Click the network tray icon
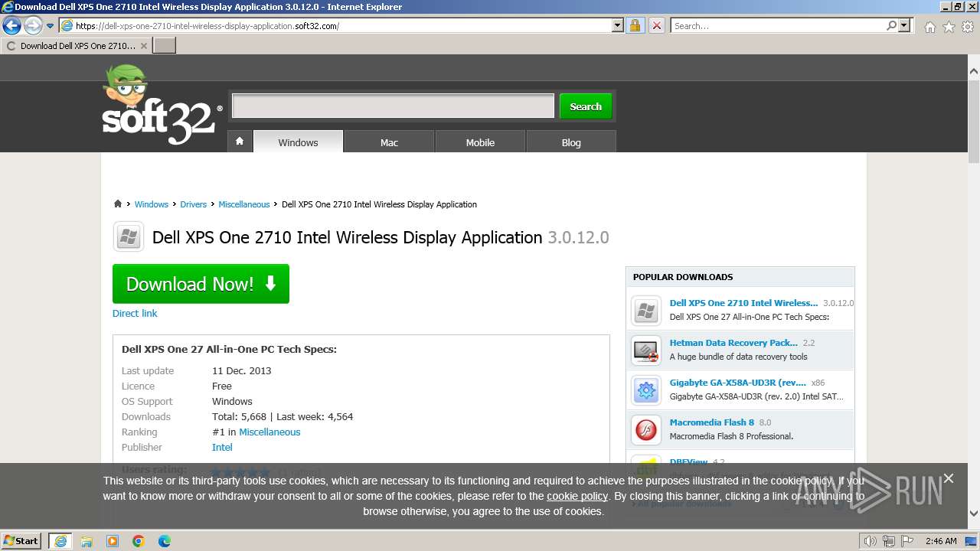980x551 pixels. (x=890, y=541)
